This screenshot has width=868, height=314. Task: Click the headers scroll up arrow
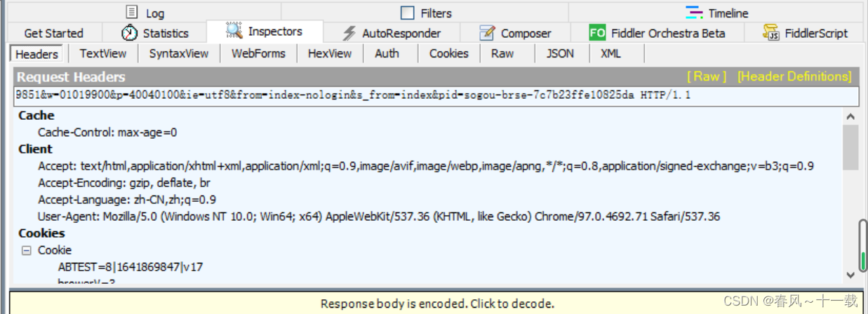850,116
